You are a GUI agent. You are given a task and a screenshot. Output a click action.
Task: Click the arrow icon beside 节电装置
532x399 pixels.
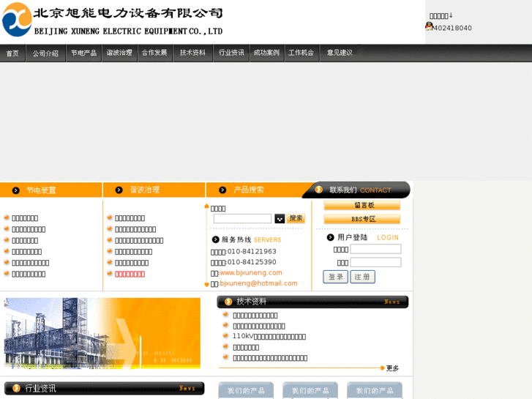click(x=15, y=190)
